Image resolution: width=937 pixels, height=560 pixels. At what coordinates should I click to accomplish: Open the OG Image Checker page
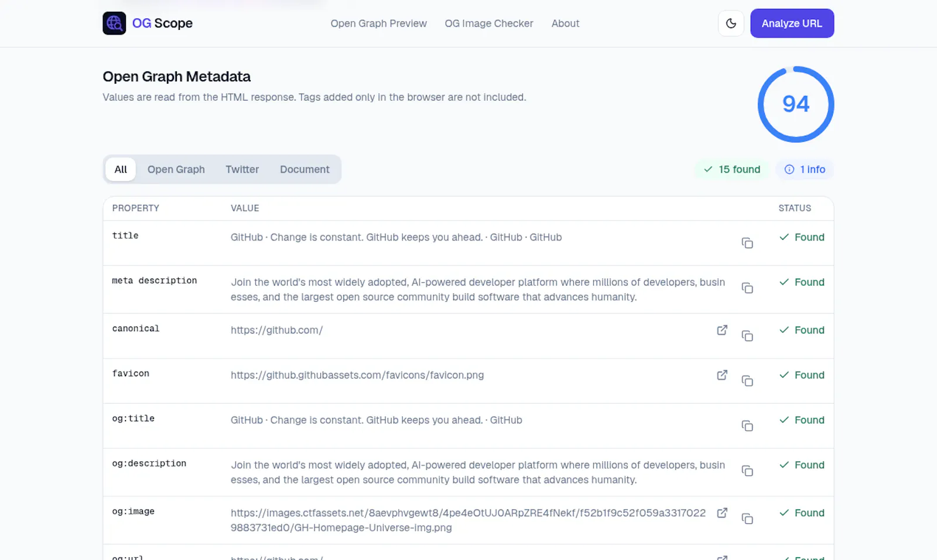tap(489, 23)
